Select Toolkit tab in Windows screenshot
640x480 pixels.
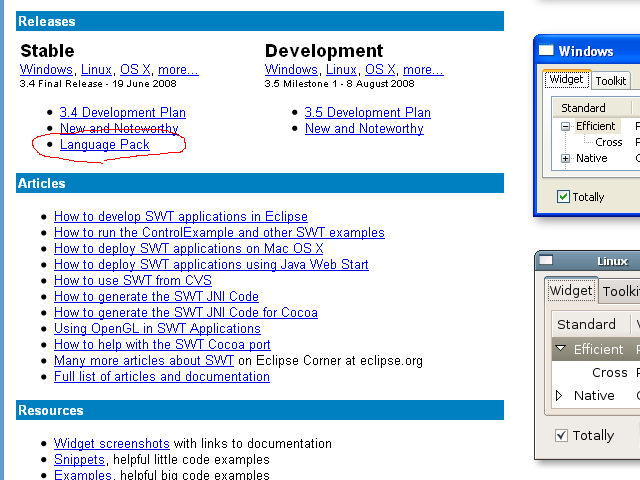611,81
